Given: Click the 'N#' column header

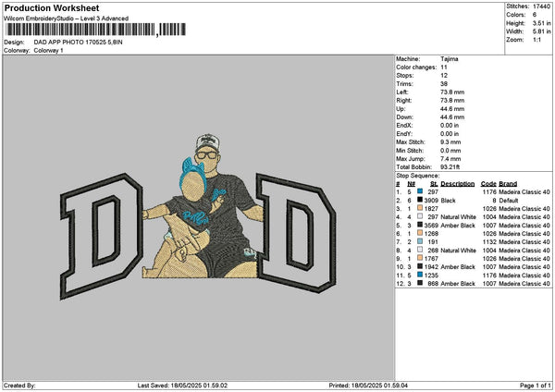Looking at the screenshot, I should point(411,184).
